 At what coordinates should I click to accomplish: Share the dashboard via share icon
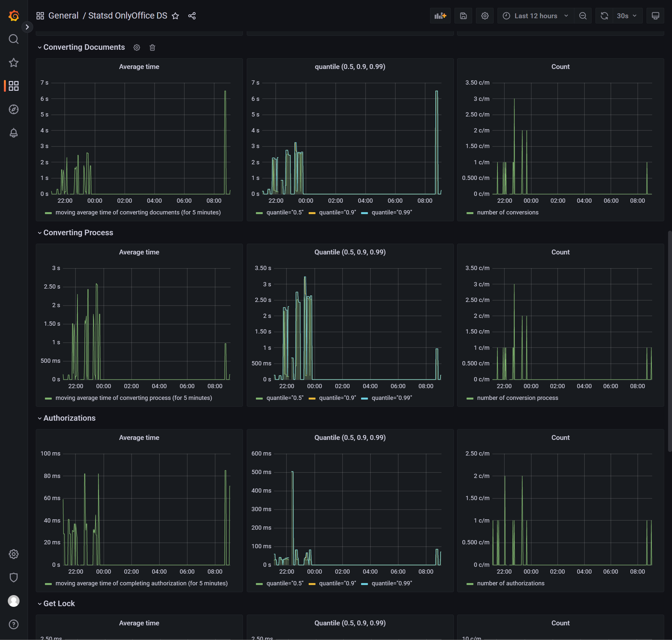[x=192, y=16]
